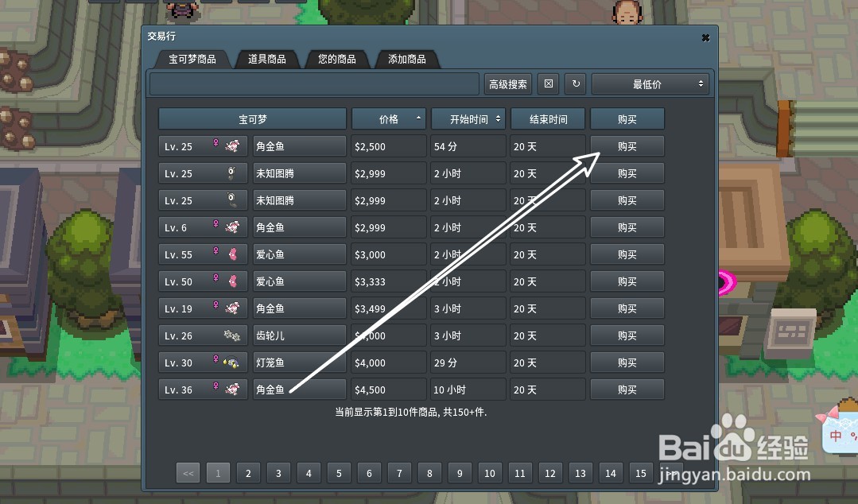858x504 pixels.
Task: Sort by the 开始时间 column header
Action: [468, 118]
